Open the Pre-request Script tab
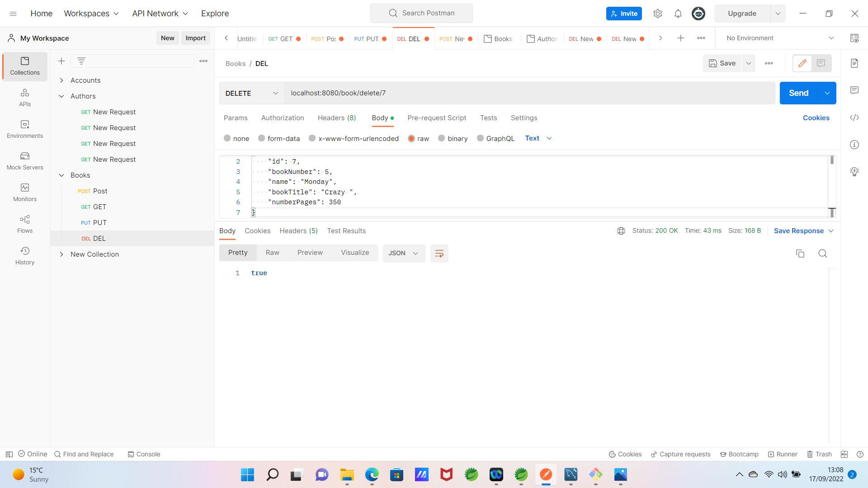868x488 pixels. click(437, 118)
